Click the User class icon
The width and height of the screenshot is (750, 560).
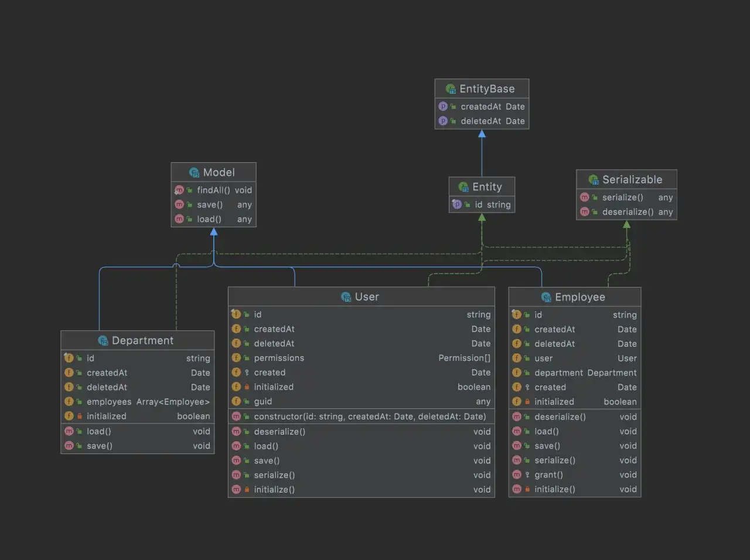coord(346,297)
